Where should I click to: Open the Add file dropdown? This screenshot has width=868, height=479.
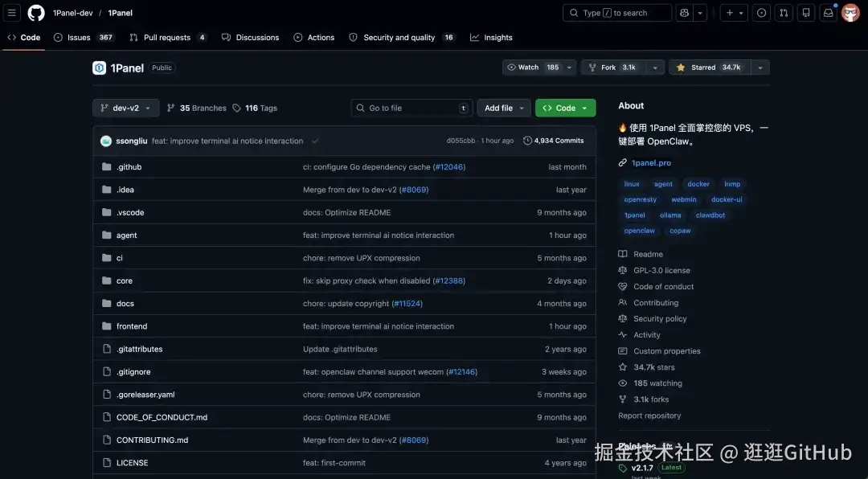pos(504,108)
